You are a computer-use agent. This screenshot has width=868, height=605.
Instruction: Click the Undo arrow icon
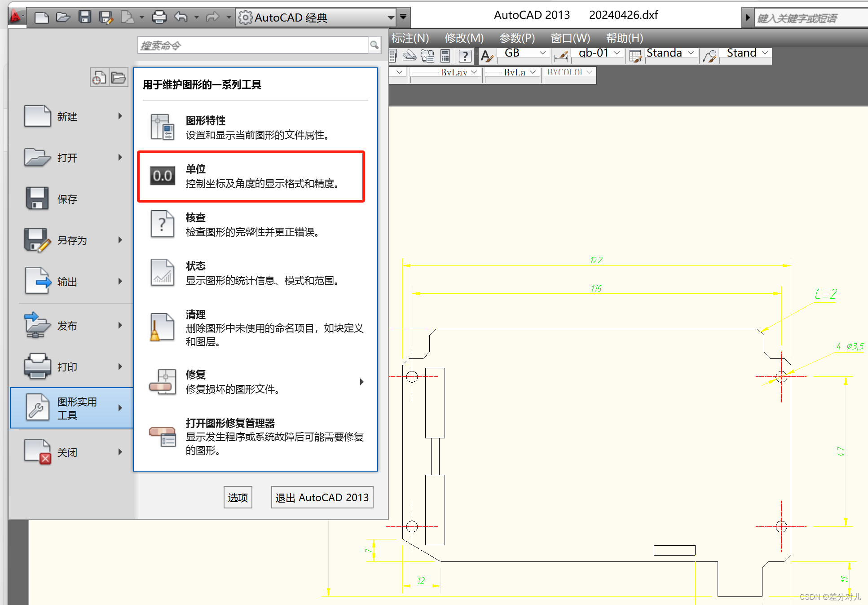(181, 18)
